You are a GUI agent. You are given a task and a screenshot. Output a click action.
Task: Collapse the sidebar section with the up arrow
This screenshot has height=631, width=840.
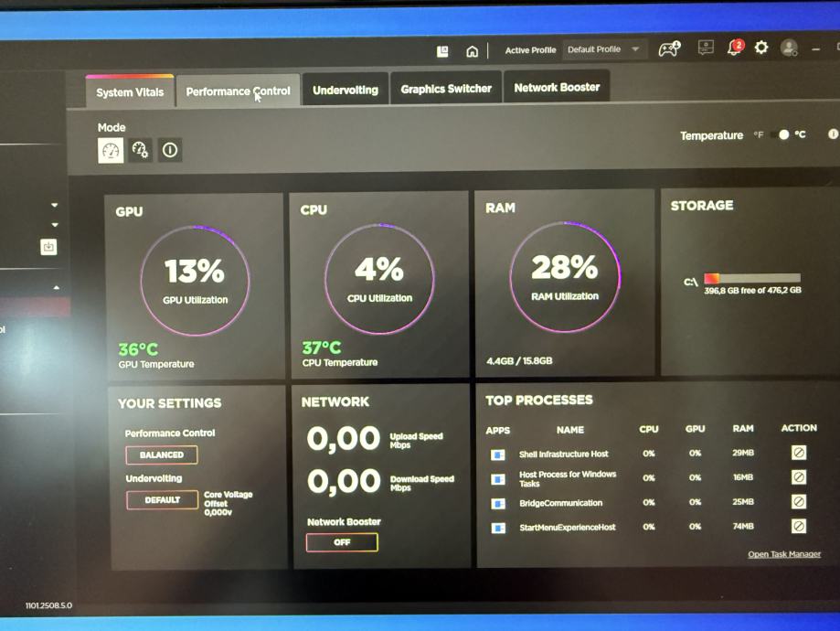coord(55,287)
